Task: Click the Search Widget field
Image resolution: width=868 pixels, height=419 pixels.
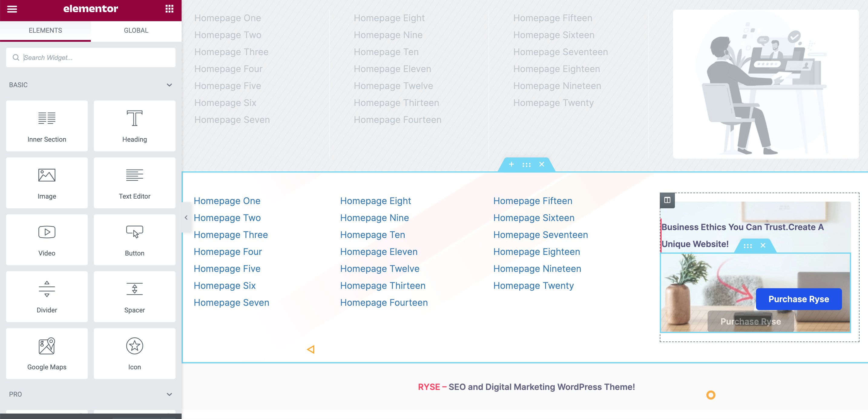Action: click(x=91, y=58)
